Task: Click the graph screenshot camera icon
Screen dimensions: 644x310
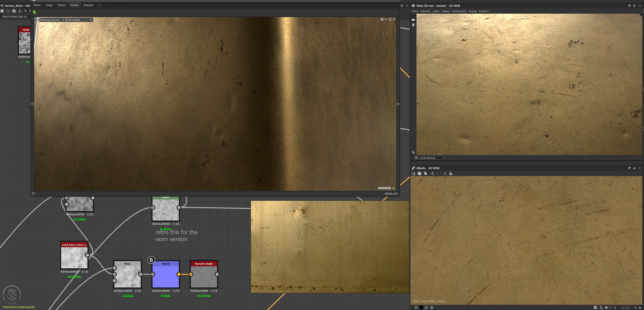Action: point(14,11)
